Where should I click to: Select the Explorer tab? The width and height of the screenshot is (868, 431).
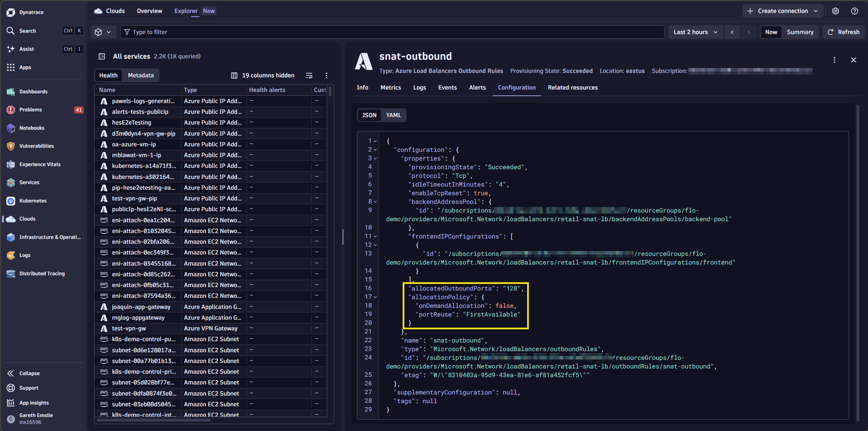pos(186,11)
